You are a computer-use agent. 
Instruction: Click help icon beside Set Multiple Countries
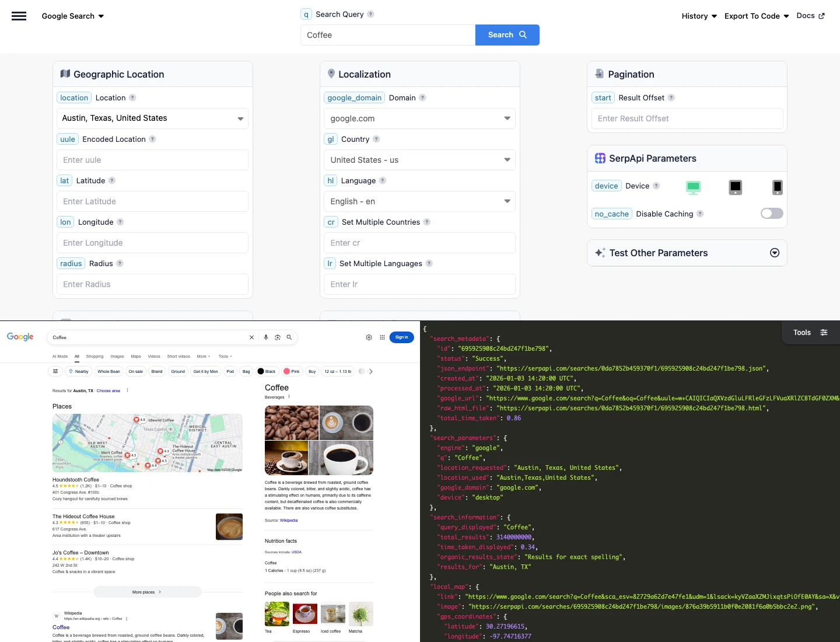click(x=427, y=222)
